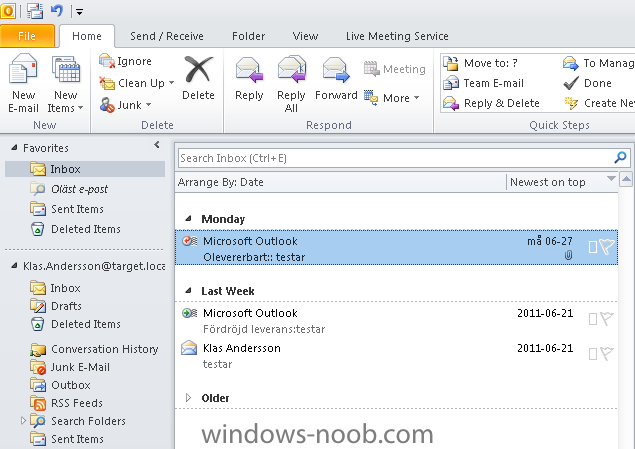Collapse the Favorites group
The image size is (635, 449).
click(x=14, y=148)
